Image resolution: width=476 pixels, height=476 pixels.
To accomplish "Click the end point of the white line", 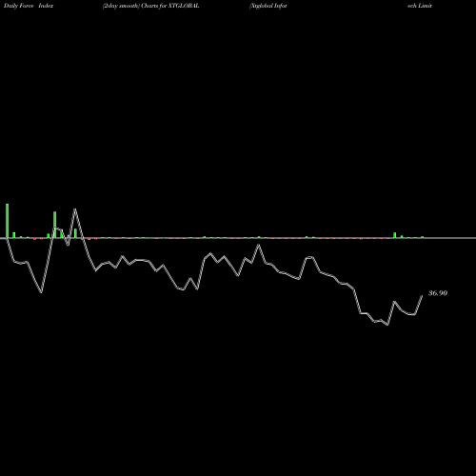I will pos(422,296).
